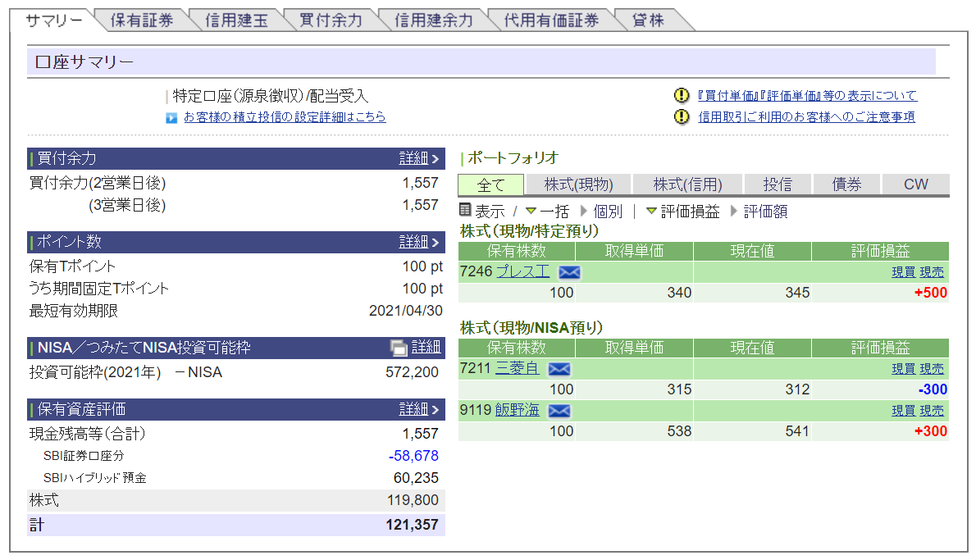Image resolution: width=976 pixels, height=560 pixels.
Task: Open the 飯野海 stock link
Action: (518, 410)
